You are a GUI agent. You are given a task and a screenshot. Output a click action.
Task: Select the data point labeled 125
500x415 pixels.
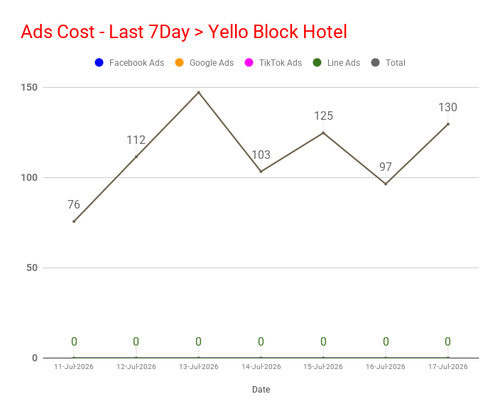coord(323,133)
